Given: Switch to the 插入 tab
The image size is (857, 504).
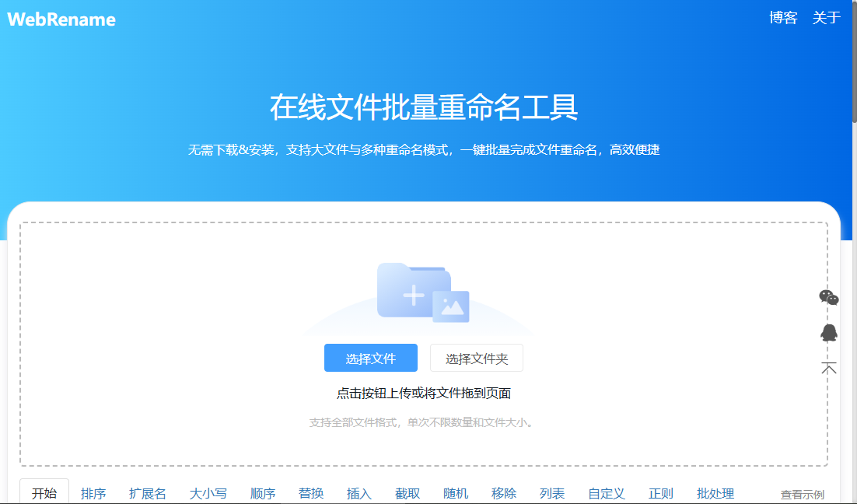Looking at the screenshot, I should [x=359, y=493].
